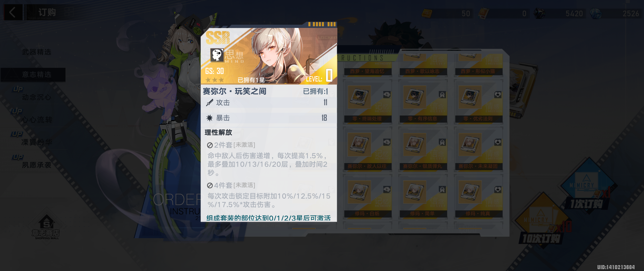644x271 pixels.
Task: Select the 赛弥尔・故人以往 memory icon
Action: [x=359, y=145]
